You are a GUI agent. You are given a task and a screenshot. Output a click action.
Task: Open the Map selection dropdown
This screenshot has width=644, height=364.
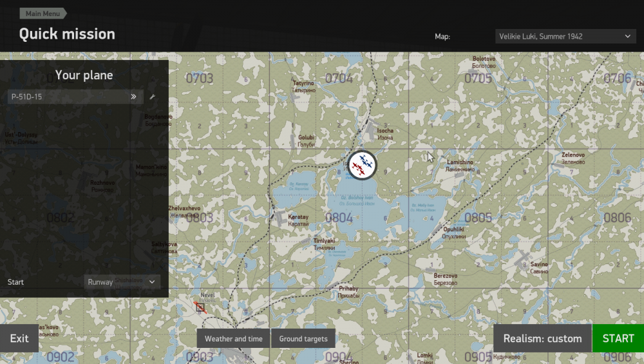pos(565,37)
